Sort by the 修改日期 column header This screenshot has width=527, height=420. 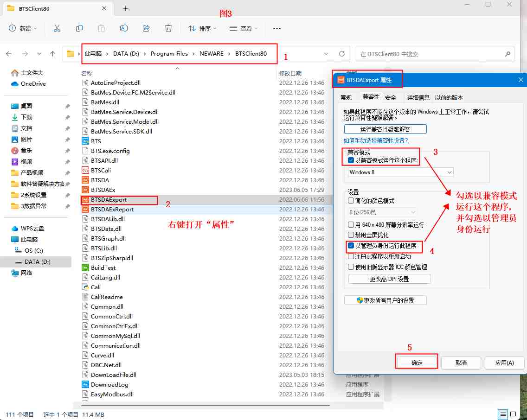(290, 73)
